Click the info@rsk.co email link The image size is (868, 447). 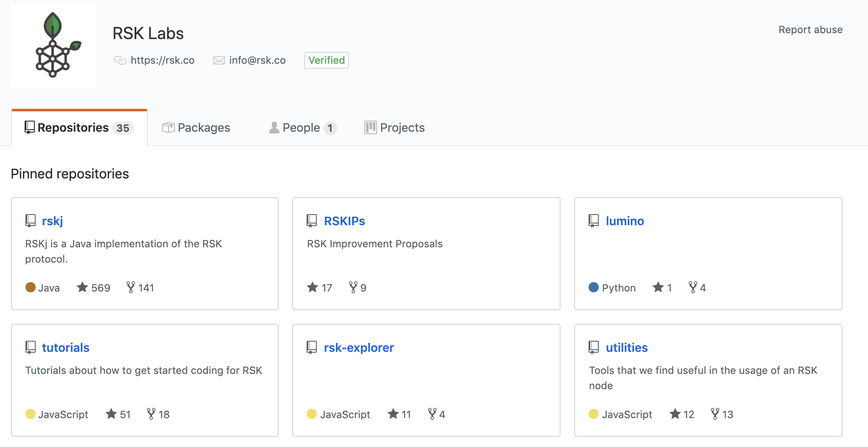[257, 60]
